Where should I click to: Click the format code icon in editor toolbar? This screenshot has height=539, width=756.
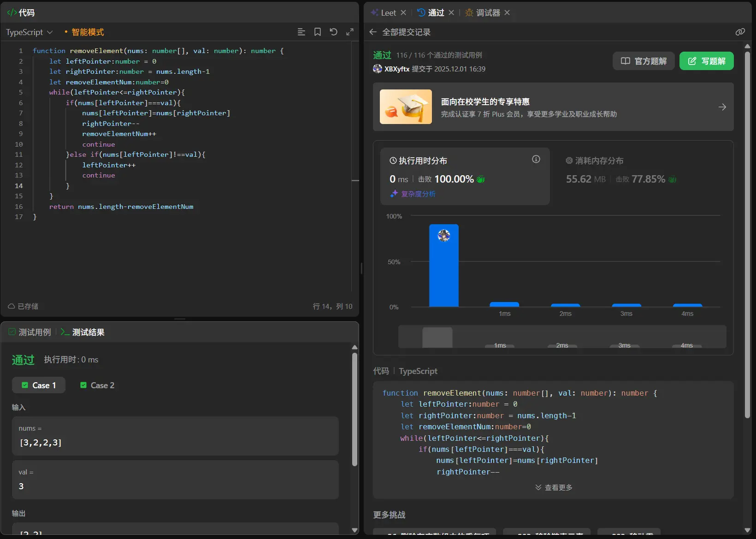(x=301, y=32)
